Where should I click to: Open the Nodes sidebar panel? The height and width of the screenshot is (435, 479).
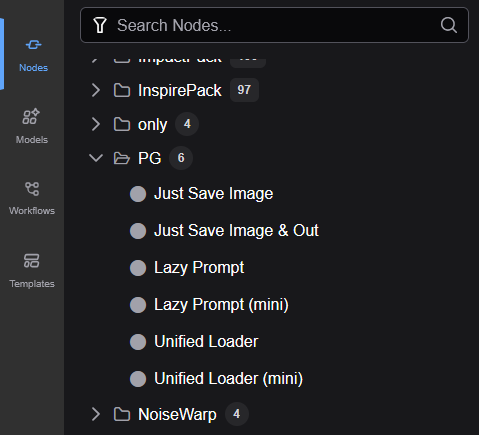[33, 54]
